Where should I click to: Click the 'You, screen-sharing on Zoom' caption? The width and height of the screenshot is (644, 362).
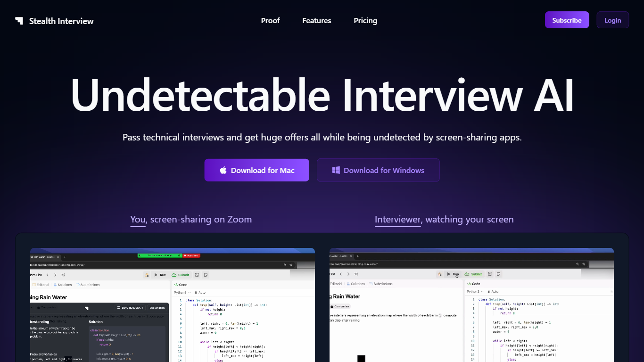[x=191, y=219]
